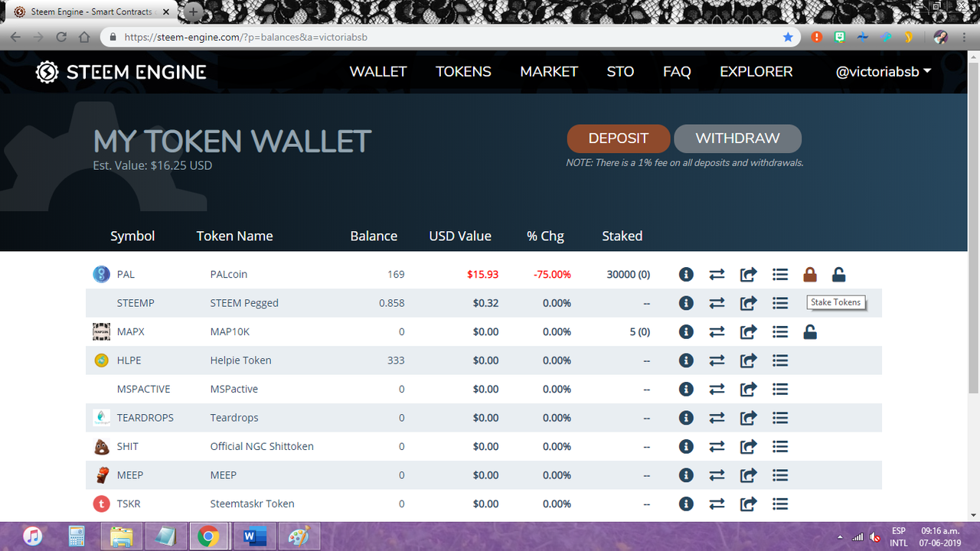Open market exchange icon in PAL row

pyautogui.click(x=717, y=274)
